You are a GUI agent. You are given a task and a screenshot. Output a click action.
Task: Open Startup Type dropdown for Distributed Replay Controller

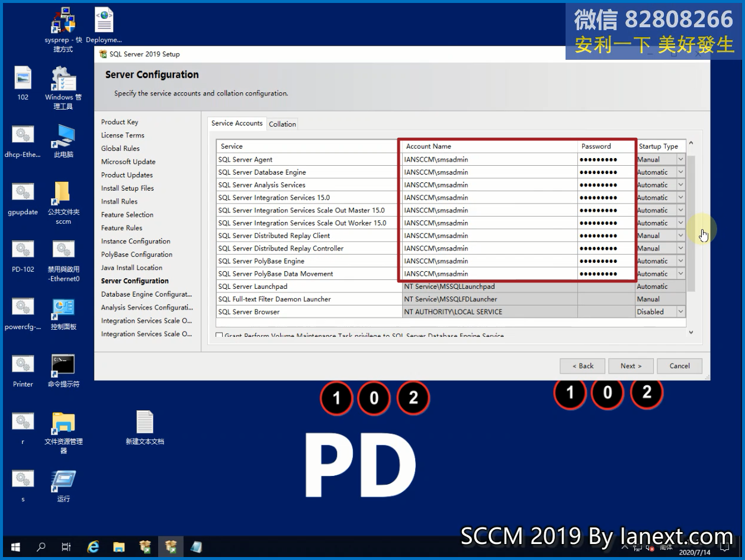(680, 248)
